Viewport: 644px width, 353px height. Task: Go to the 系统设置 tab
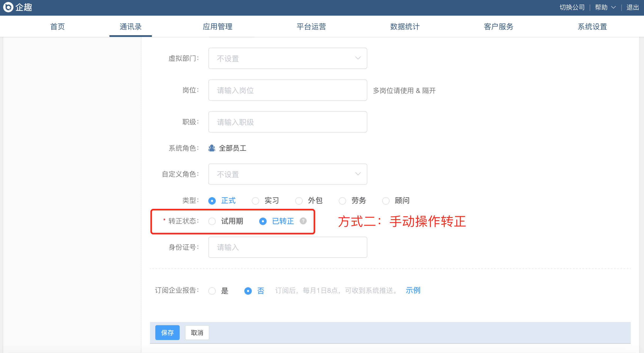coord(592,27)
